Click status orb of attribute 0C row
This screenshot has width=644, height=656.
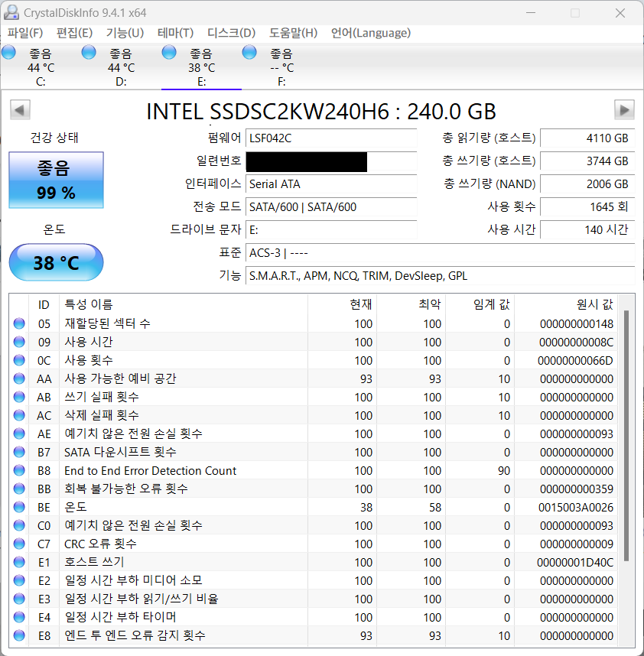coord(19,360)
